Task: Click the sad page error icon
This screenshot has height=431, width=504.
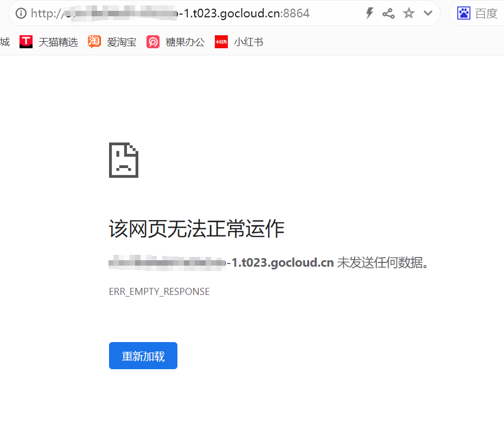Action: pyautogui.click(x=124, y=160)
